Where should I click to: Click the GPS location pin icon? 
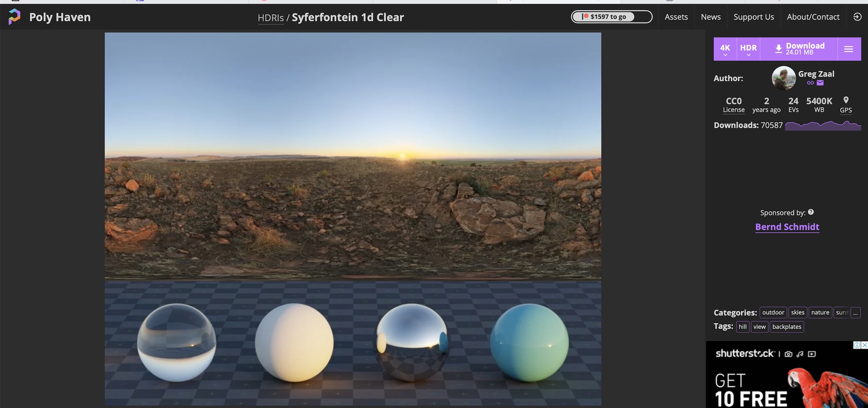pyautogui.click(x=845, y=100)
